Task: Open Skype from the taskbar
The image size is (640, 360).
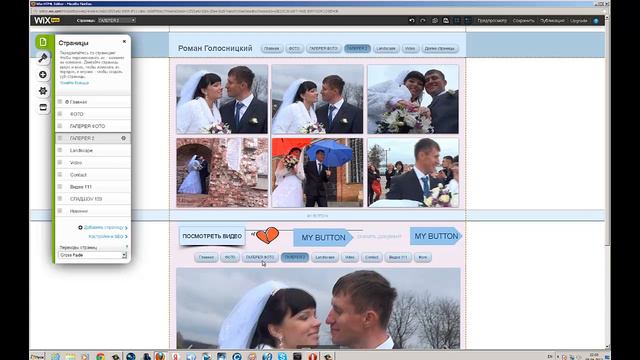Action: pos(282,356)
